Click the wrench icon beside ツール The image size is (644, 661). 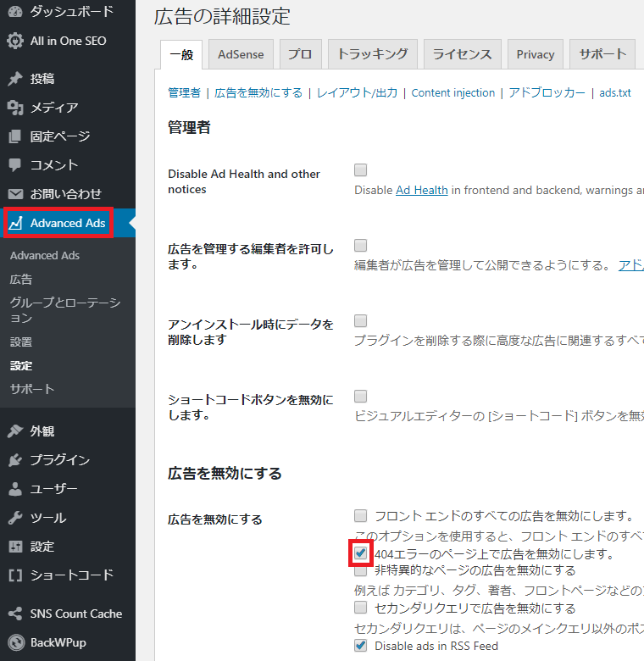15,518
